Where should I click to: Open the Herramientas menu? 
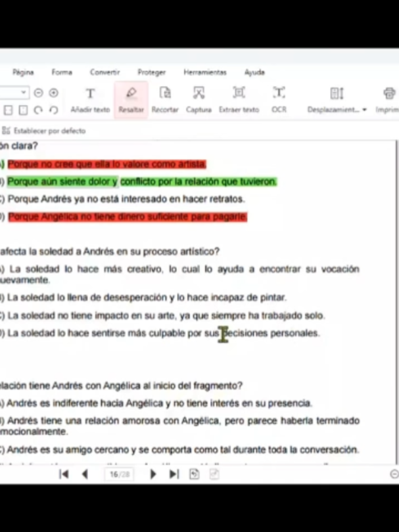point(205,72)
